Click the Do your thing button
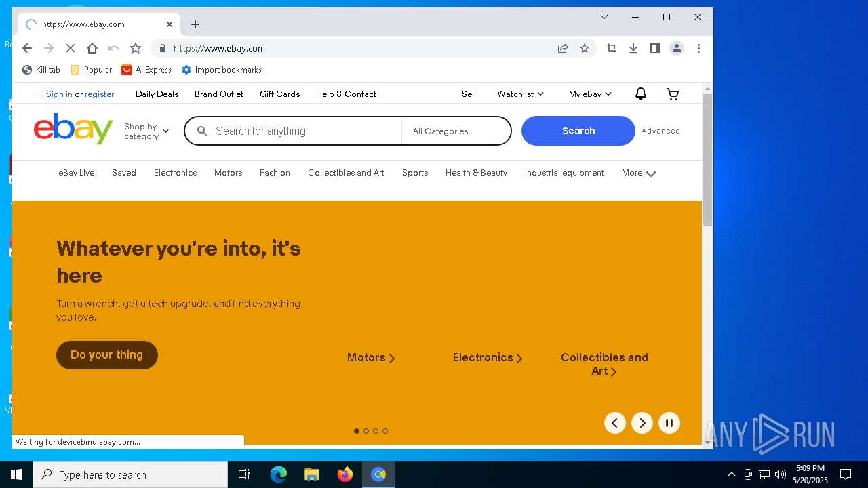This screenshot has width=868, height=488. click(107, 355)
